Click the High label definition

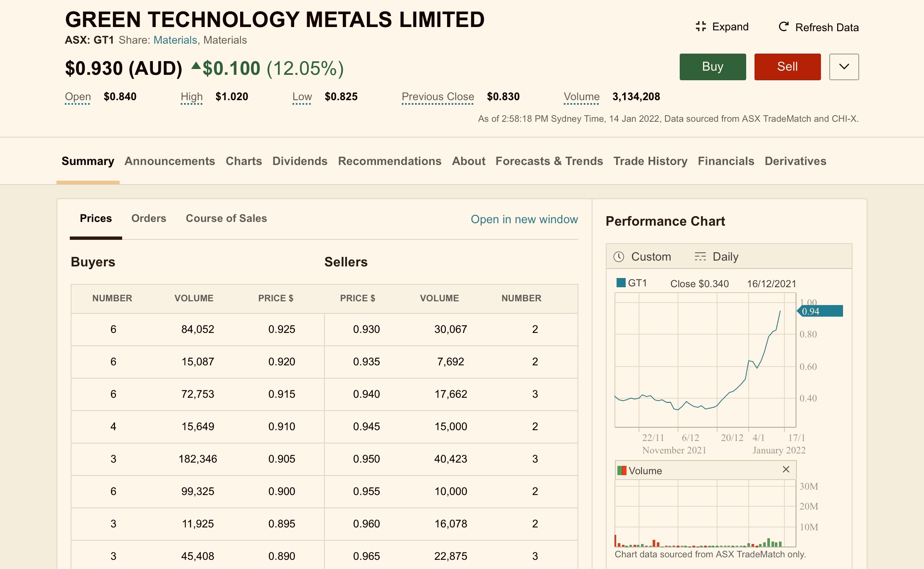192,97
